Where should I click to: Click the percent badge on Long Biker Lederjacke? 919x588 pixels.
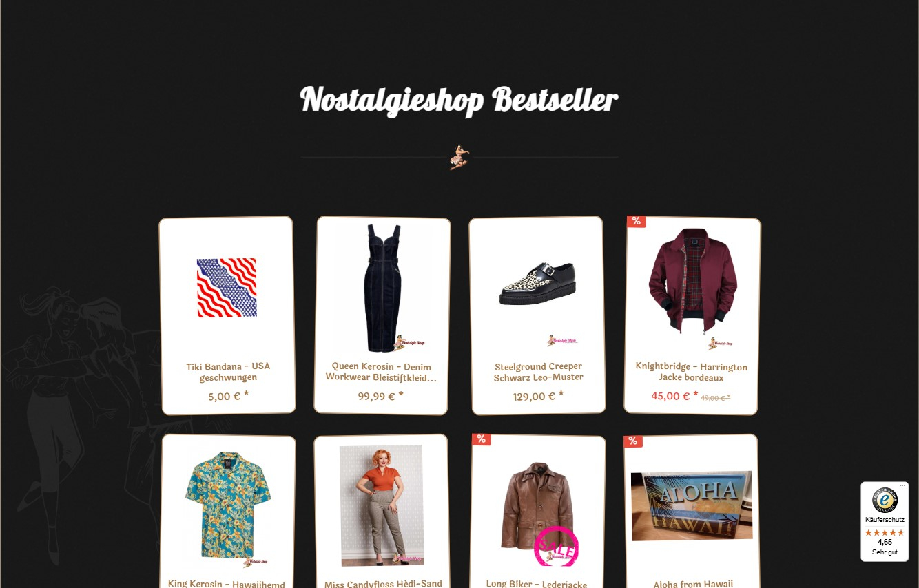click(481, 439)
